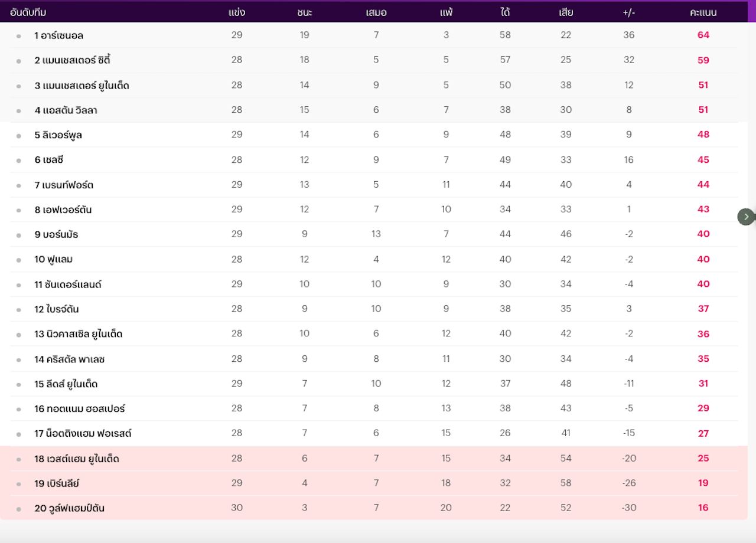
Task: Click the dot icon next to Fulham (ฟูแลม)
Action: click(x=18, y=260)
